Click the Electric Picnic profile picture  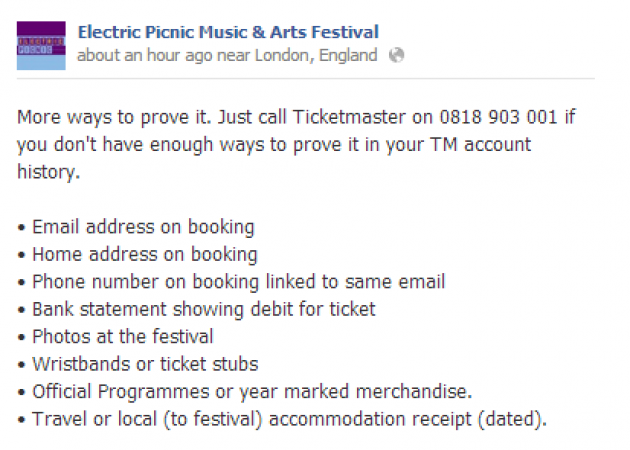[42, 45]
